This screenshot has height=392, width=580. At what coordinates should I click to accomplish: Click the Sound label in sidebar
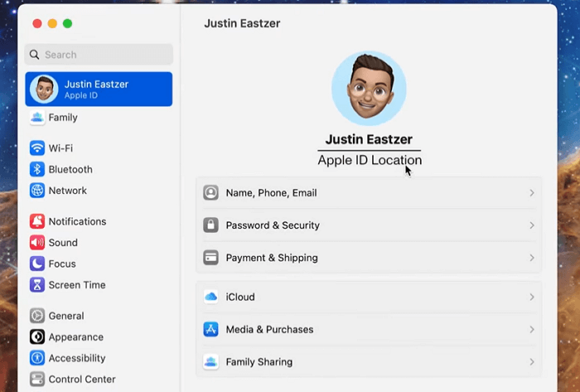point(63,243)
